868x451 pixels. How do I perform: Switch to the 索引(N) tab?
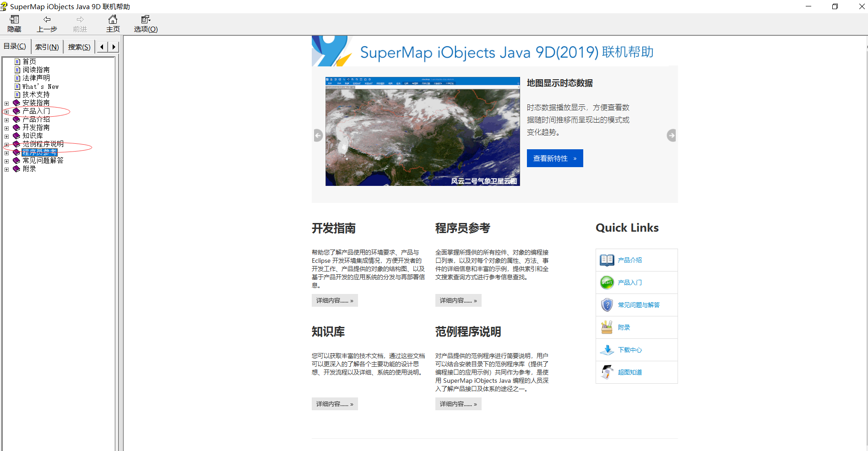(47, 47)
